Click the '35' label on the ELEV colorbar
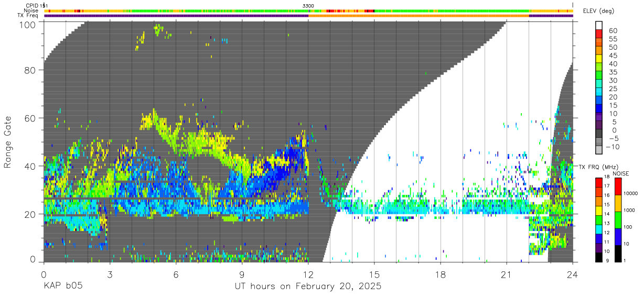 [x=613, y=72]
